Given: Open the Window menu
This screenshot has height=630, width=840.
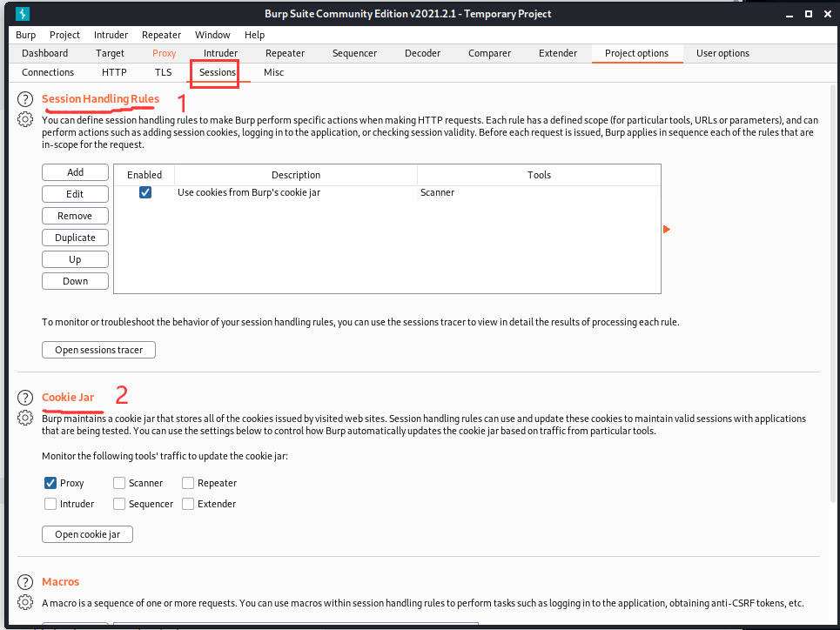Looking at the screenshot, I should coord(212,35).
